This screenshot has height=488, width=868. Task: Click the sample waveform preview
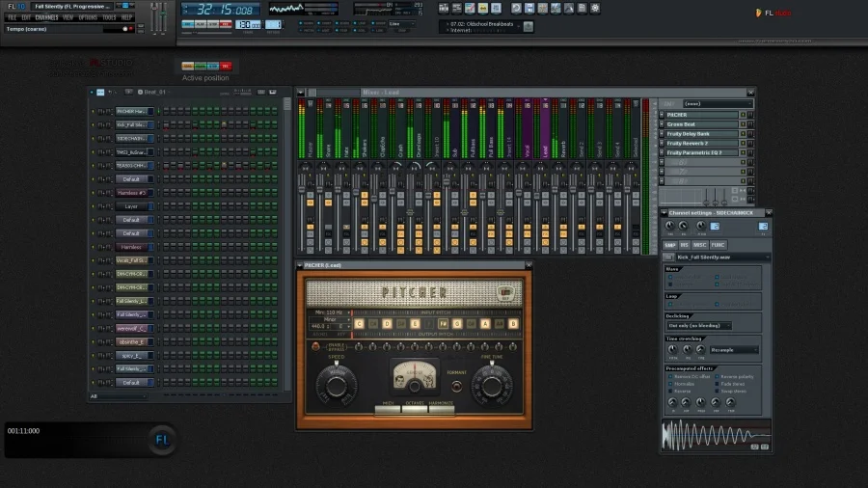(x=717, y=435)
